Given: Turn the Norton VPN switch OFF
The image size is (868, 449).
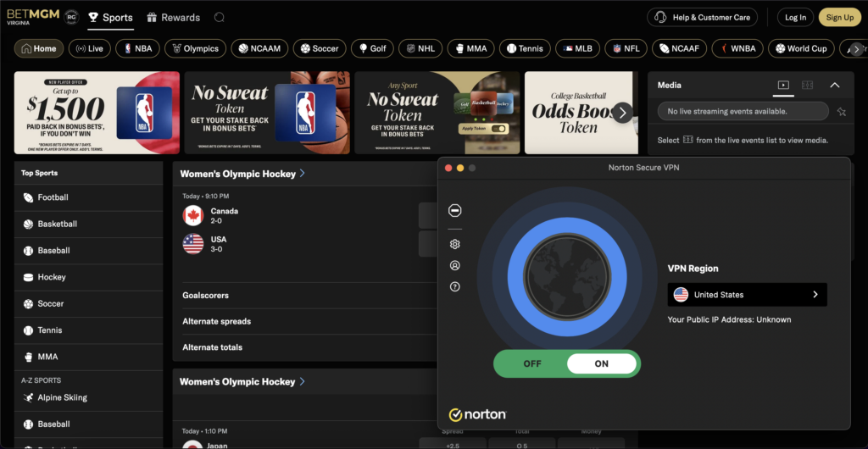Looking at the screenshot, I should [x=532, y=363].
